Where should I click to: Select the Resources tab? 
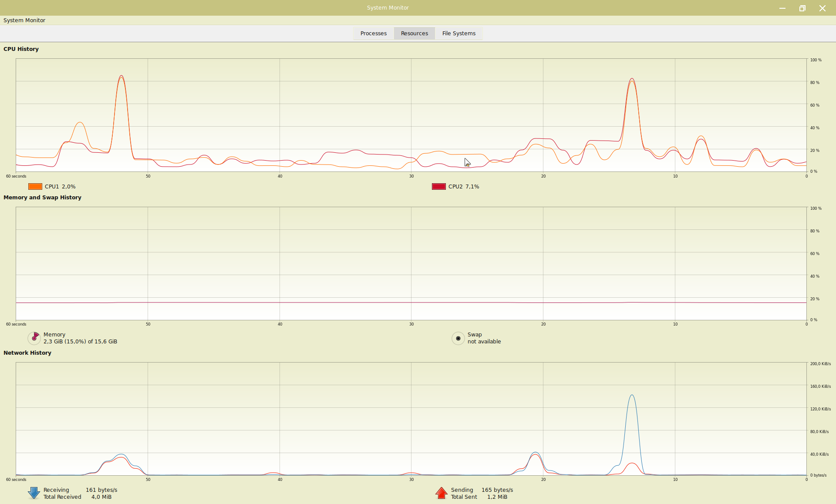coord(414,34)
